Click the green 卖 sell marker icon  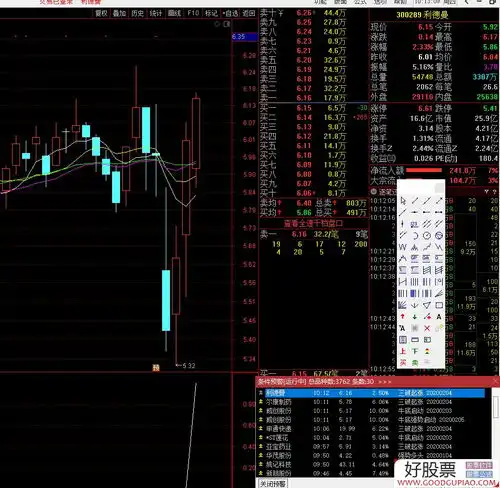[x=415, y=362]
